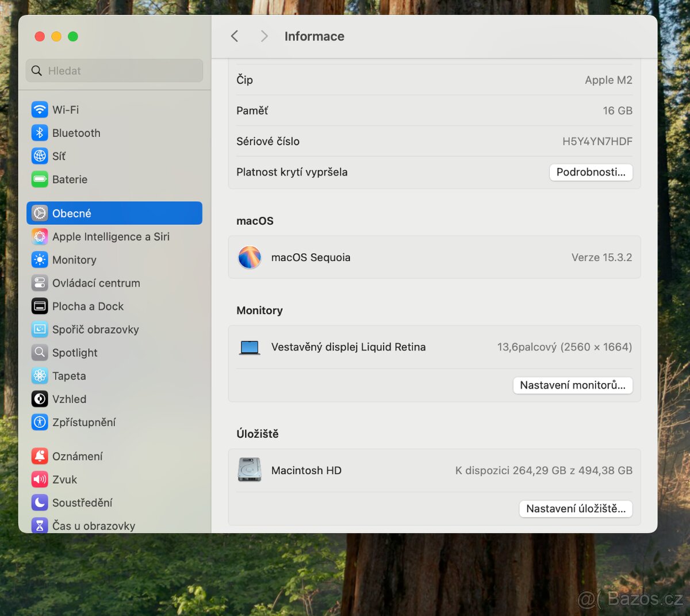Click the Hledat search field
The image size is (690, 616).
pyautogui.click(x=114, y=70)
